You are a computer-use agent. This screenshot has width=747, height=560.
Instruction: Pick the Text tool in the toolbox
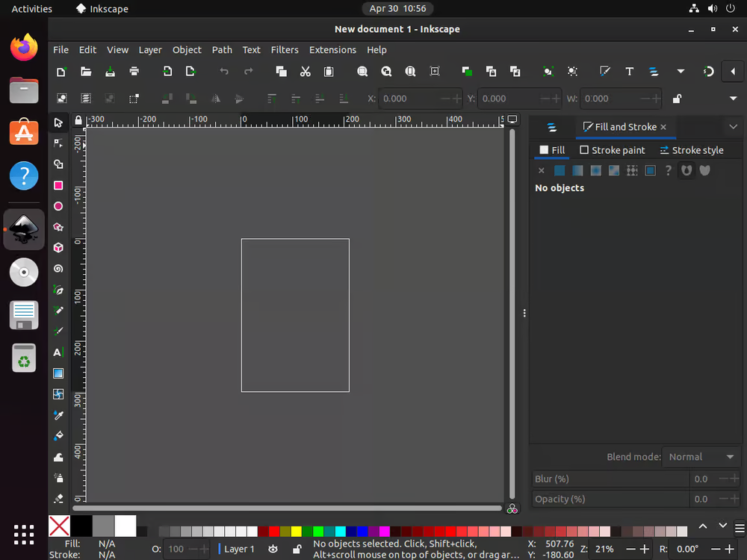tap(58, 352)
